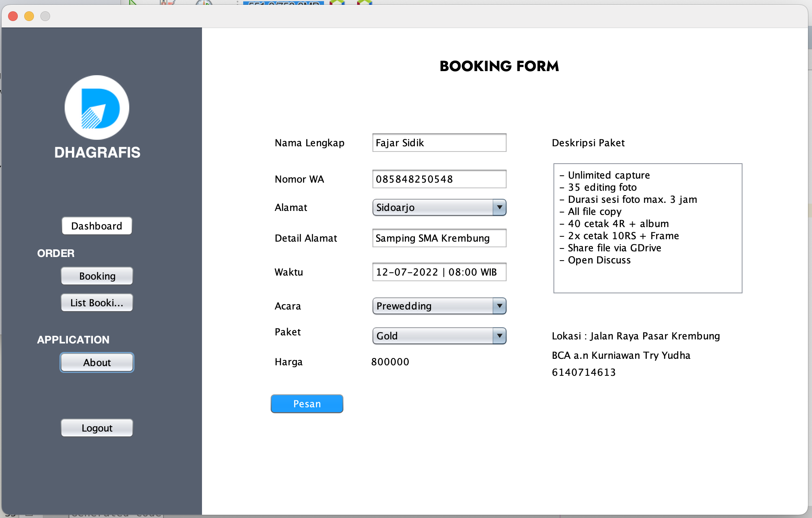This screenshot has width=812, height=518.
Task: Click the Deskripsi Paket description box
Action: 647,227
